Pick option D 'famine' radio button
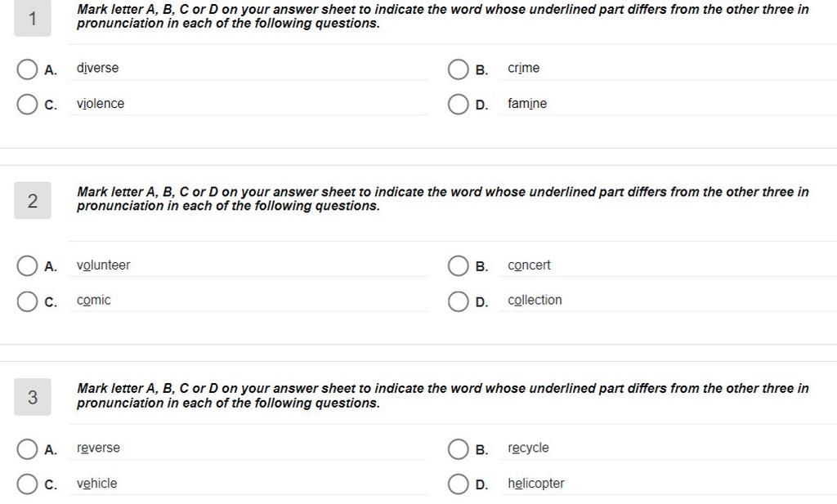Image resolution: width=837 pixels, height=504 pixels. point(458,105)
